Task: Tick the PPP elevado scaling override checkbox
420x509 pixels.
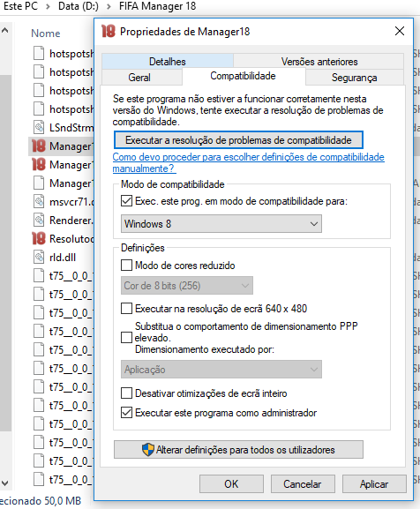Action: (126, 338)
